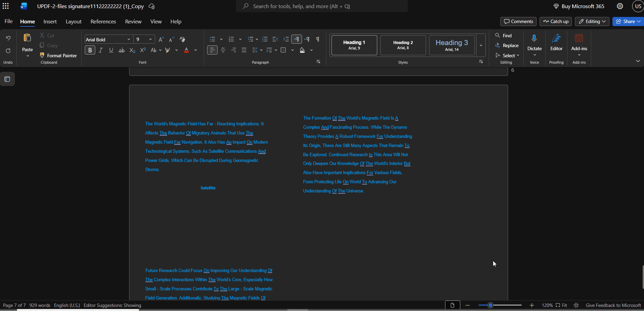644x311 pixels.
Task: Open the Comments pane
Action: coord(518,21)
